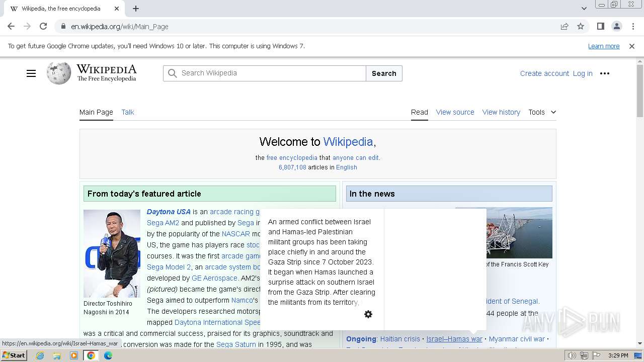Viewport: 644px width, 362px height.
Task: Click Learn more in update bar
Action: pyautogui.click(x=604, y=46)
